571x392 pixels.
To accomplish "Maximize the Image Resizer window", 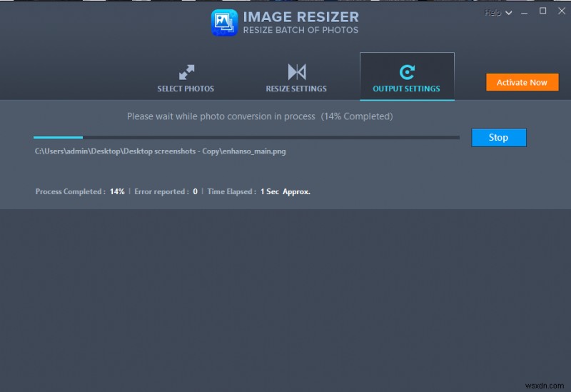I will tap(542, 11).
